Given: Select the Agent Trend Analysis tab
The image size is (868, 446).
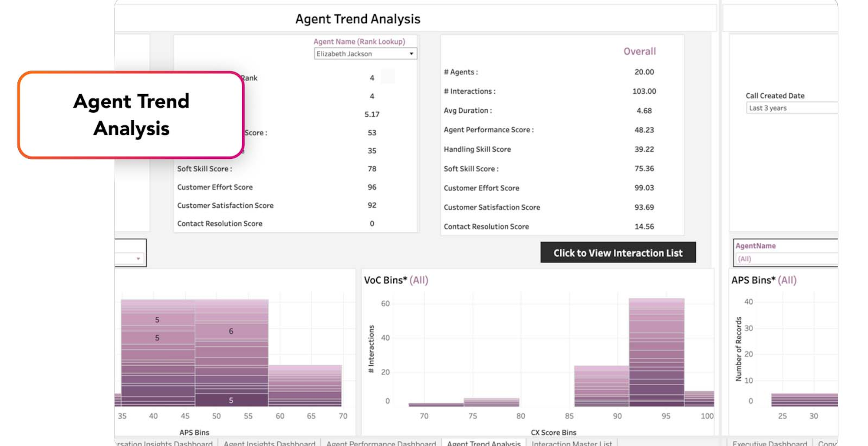Looking at the screenshot, I should [483, 443].
